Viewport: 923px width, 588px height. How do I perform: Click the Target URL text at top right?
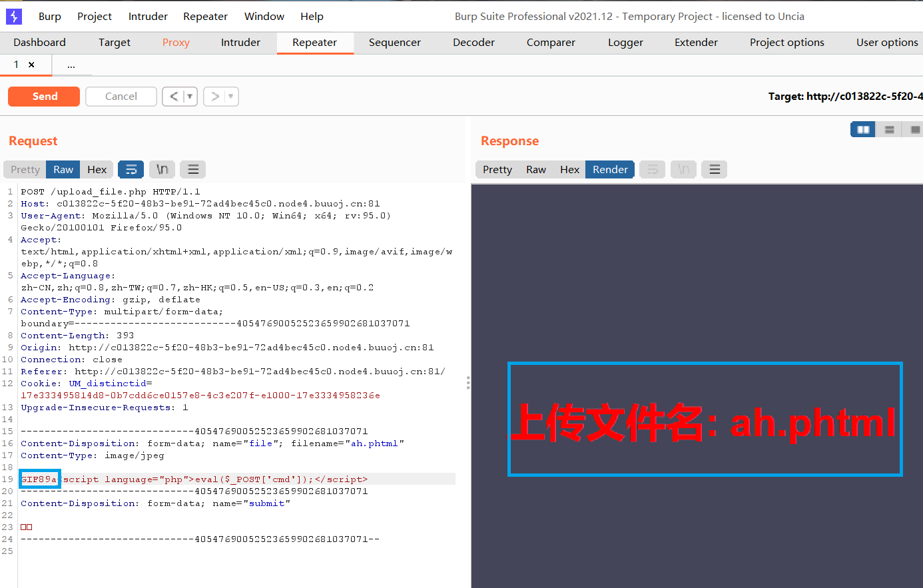(845, 97)
